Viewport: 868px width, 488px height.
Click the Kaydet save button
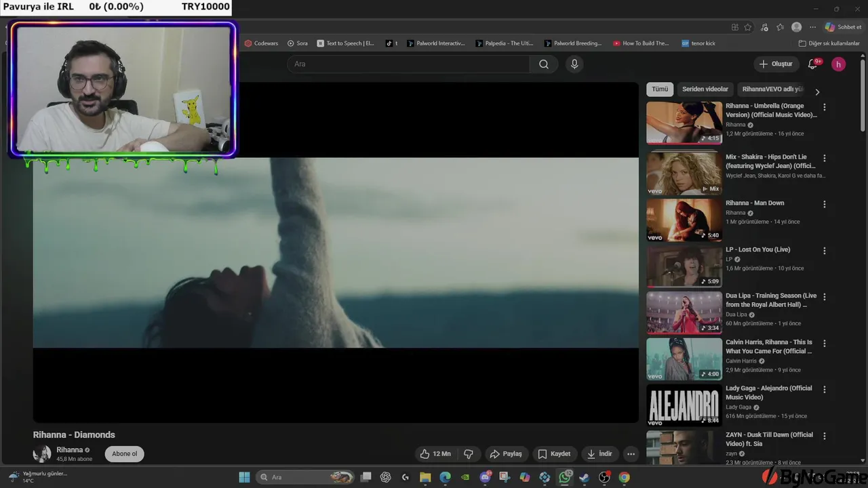(554, 454)
